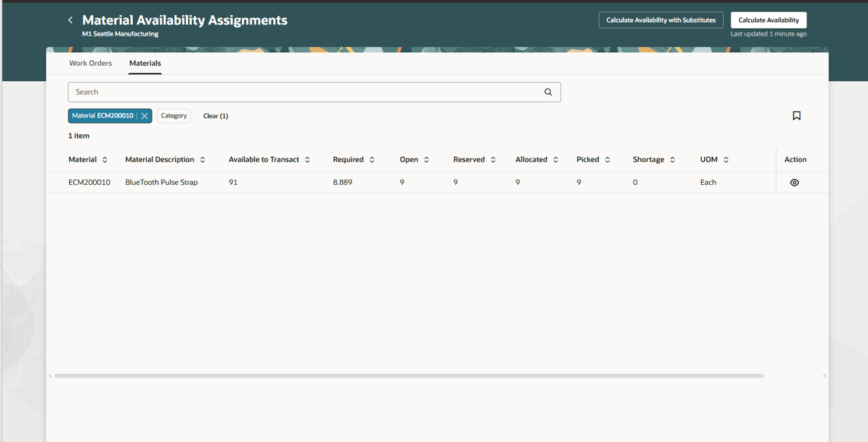Screen dimensions: 868x442
Task: Click Calculate Availability with Substitutes
Action: (660, 20)
